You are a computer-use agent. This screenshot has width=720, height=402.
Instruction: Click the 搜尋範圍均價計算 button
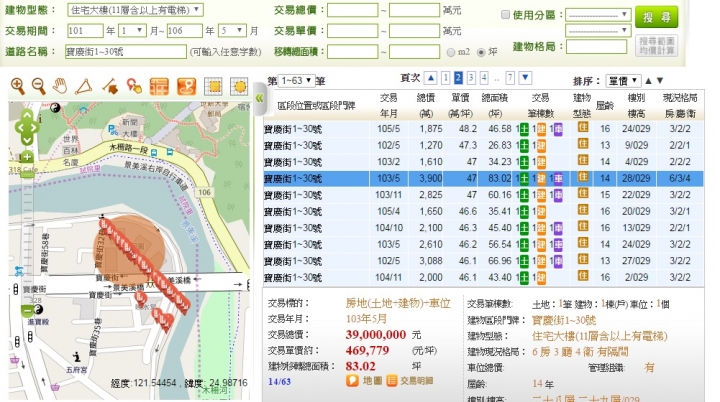657,46
